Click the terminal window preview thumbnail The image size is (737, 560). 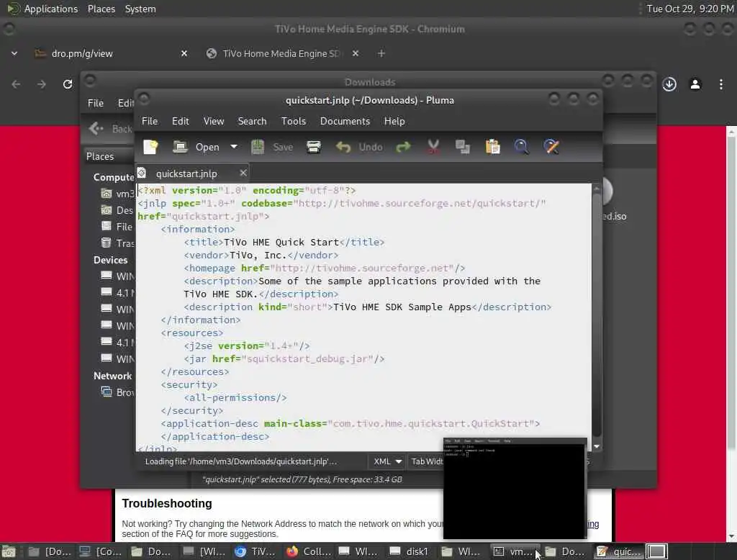point(515,489)
